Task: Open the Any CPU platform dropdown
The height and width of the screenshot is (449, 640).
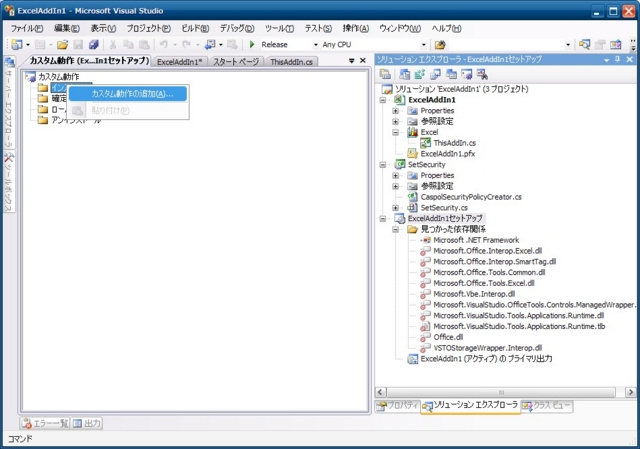Action: 424,44
